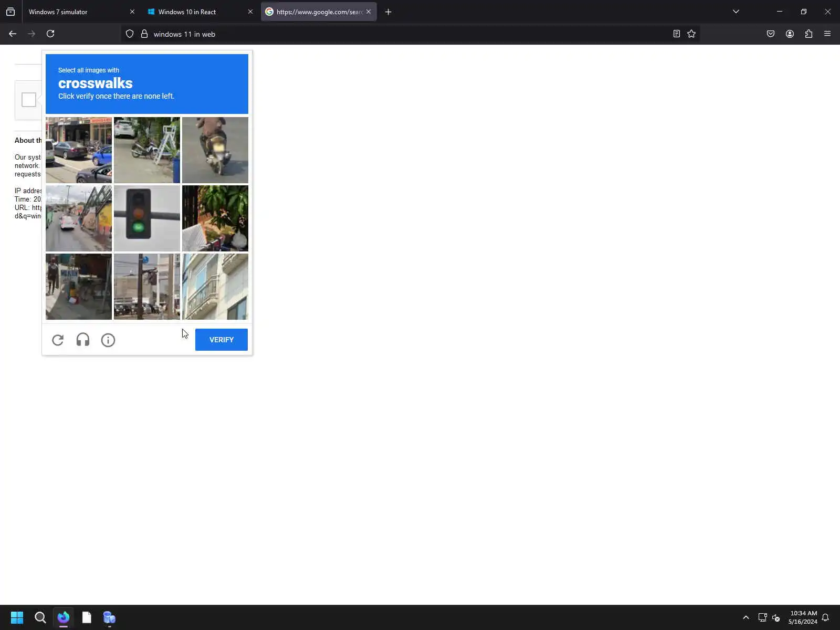This screenshot has height=630, width=840.
Task: Switch to the Windows 10 in React tab
Action: 199,12
